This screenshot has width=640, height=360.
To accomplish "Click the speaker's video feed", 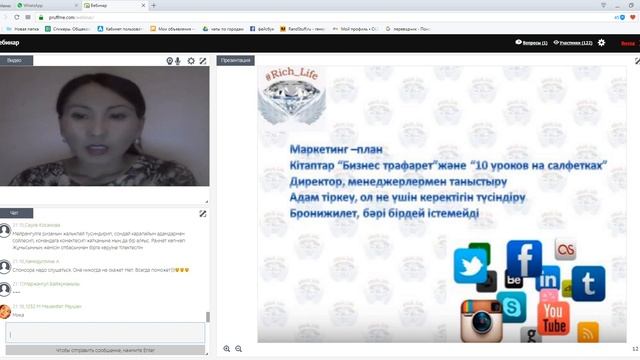I will click(x=104, y=126).
